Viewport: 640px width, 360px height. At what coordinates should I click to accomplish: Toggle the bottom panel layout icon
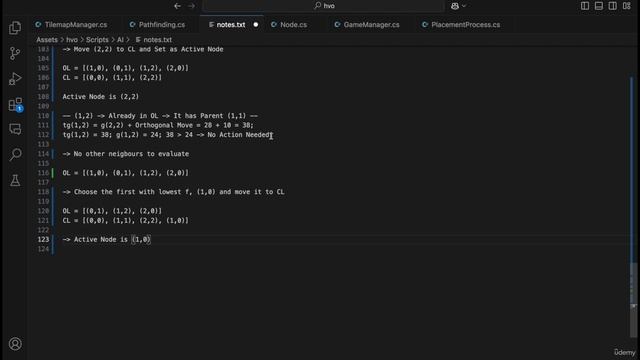click(599, 6)
